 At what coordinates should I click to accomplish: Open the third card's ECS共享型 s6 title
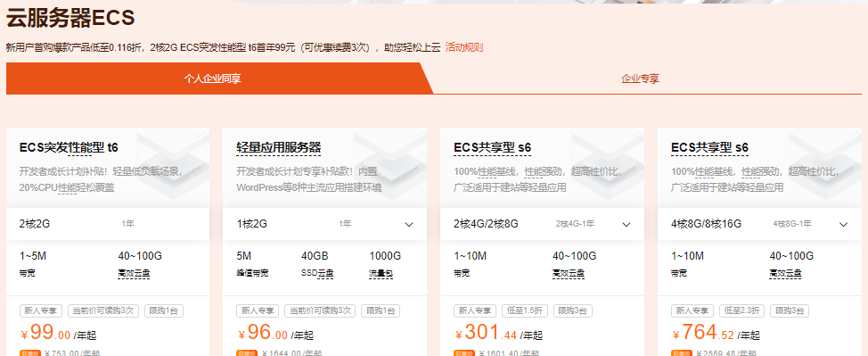point(492,147)
